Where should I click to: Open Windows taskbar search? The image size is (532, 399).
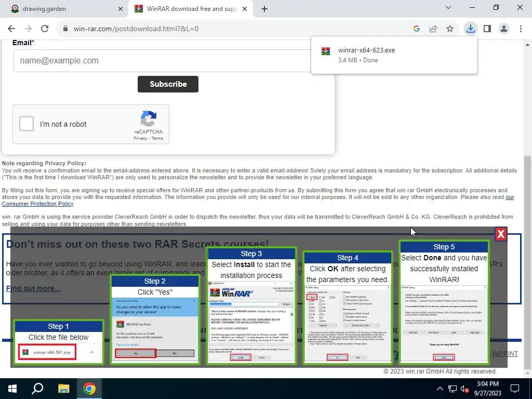37,389
